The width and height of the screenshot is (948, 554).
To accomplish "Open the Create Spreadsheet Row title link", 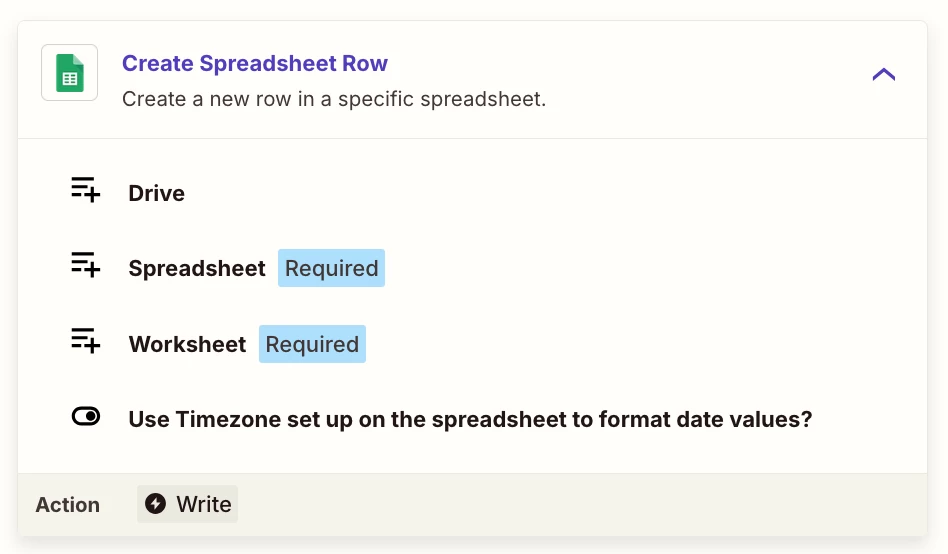I will pyautogui.click(x=255, y=64).
